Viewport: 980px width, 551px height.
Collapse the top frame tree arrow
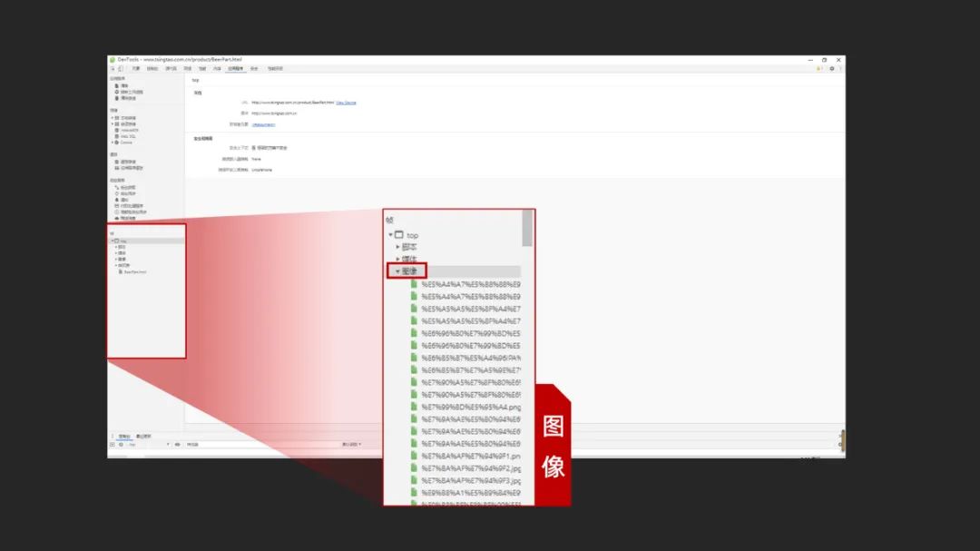(112, 241)
